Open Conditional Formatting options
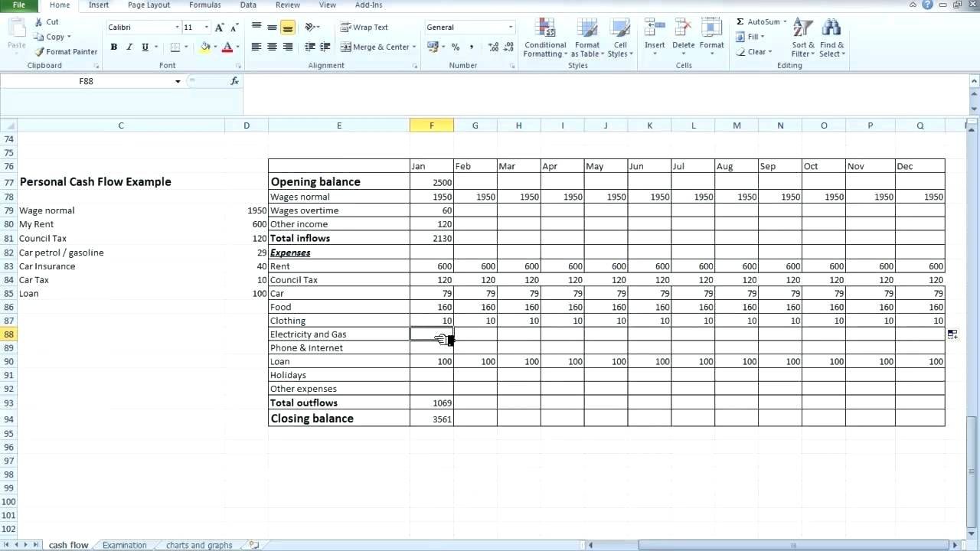The image size is (980, 551). [544, 38]
